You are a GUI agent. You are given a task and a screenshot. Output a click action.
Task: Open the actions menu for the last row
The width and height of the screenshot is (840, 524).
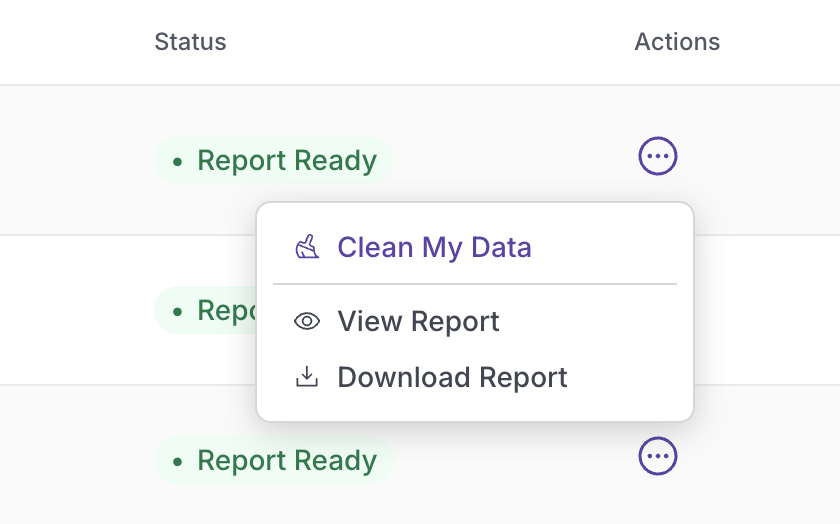click(657, 456)
